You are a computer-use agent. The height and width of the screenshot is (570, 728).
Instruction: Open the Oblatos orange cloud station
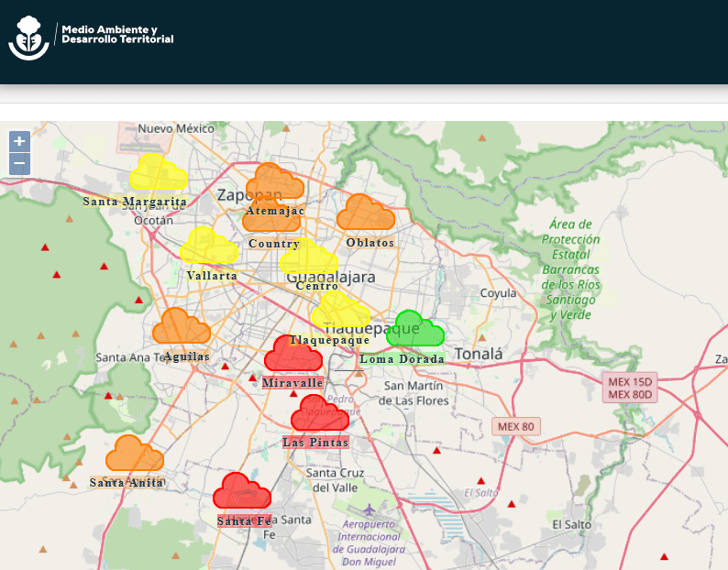click(x=365, y=213)
